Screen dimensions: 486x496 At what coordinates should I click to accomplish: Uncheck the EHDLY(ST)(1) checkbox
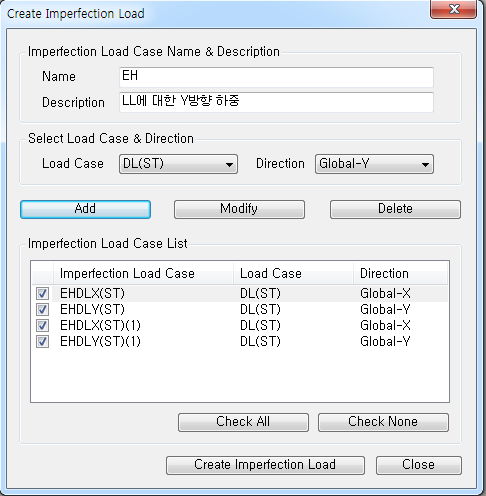point(42,342)
